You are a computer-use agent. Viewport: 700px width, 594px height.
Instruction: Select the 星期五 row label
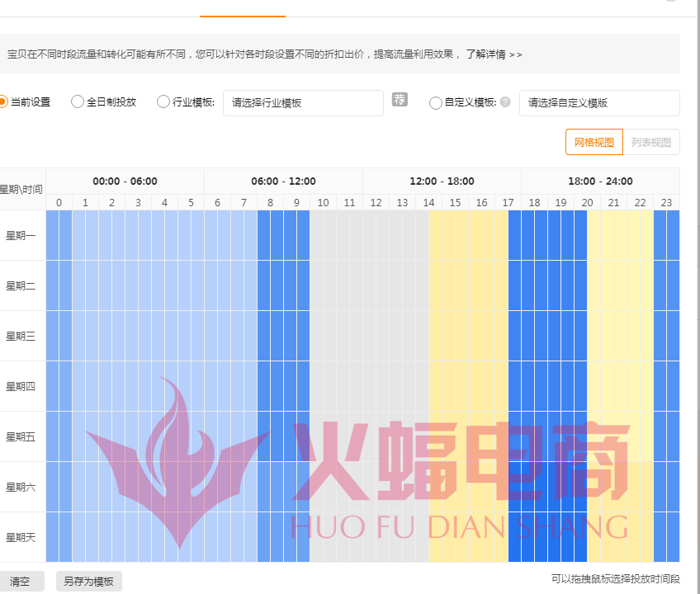click(x=21, y=437)
